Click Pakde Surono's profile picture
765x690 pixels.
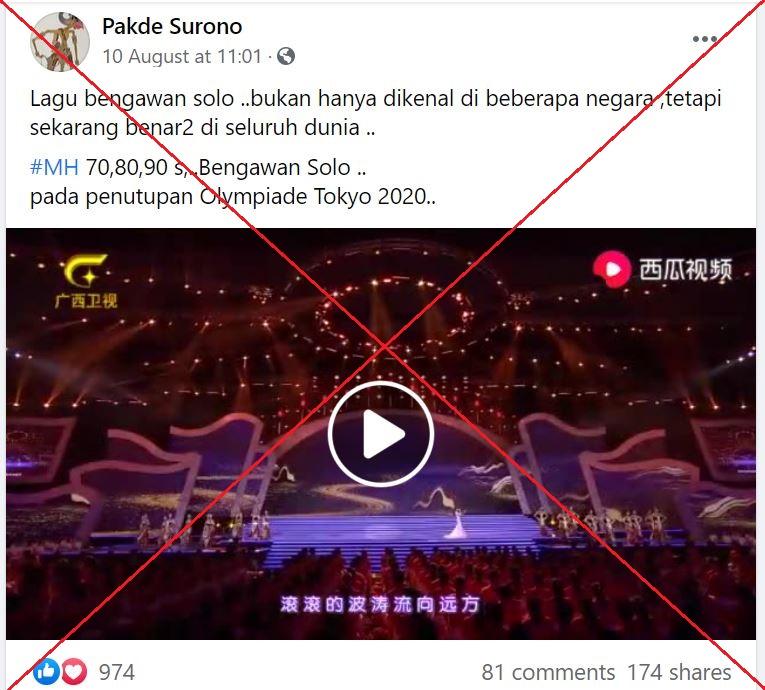(x=60, y=42)
